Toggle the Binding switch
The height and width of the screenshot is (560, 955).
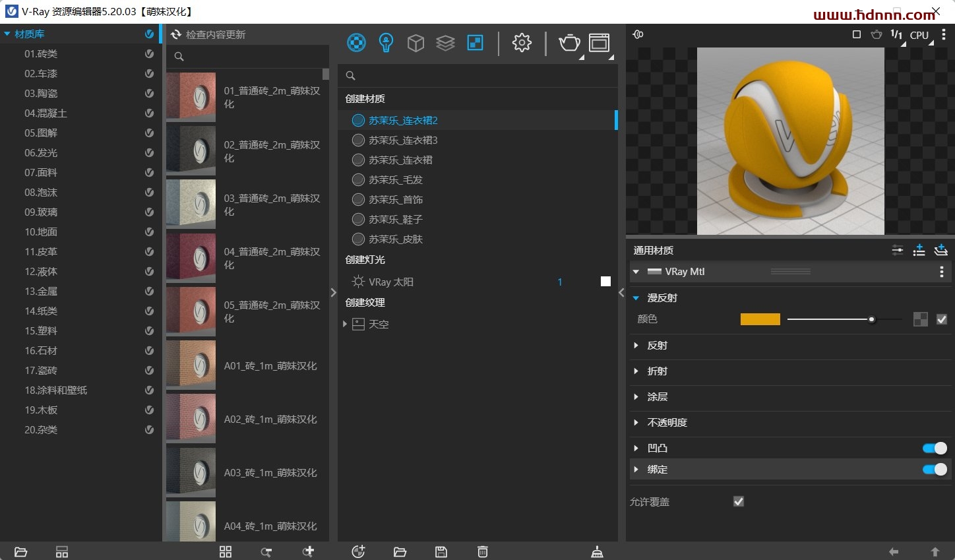pos(935,470)
